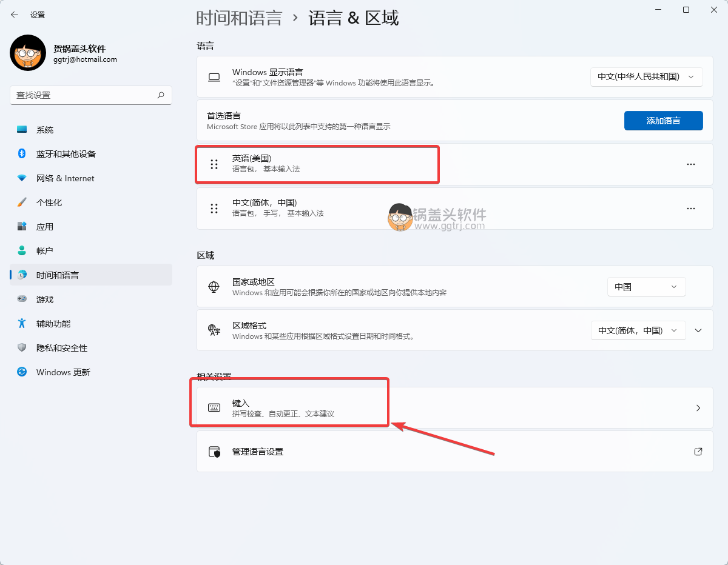Click the Bluetooth icon in sidebar
This screenshot has width=728, height=565.
pyautogui.click(x=22, y=154)
